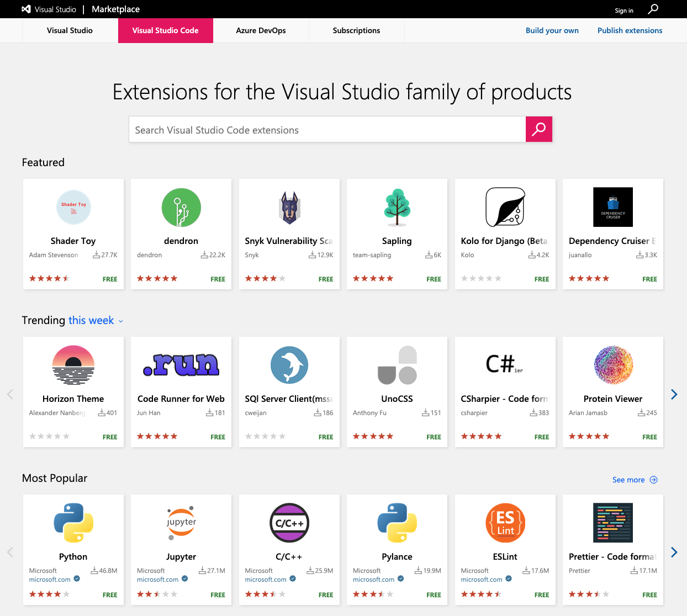
Task: Select the SQL Server Client dolphin icon
Action: pyautogui.click(x=289, y=365)
